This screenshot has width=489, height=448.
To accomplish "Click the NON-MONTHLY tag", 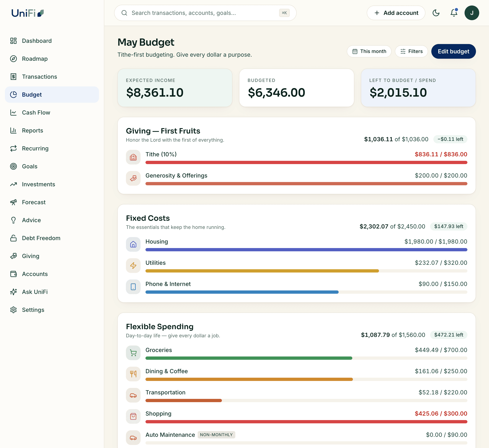I will [216, 435].
